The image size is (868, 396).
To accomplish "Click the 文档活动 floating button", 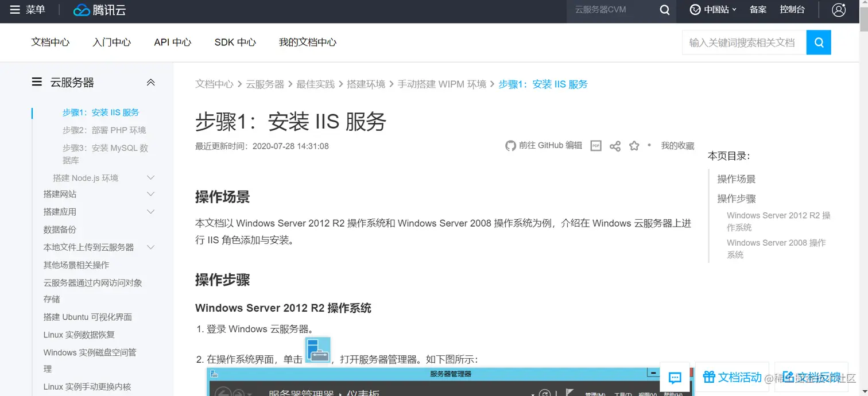I will (732, 378).
